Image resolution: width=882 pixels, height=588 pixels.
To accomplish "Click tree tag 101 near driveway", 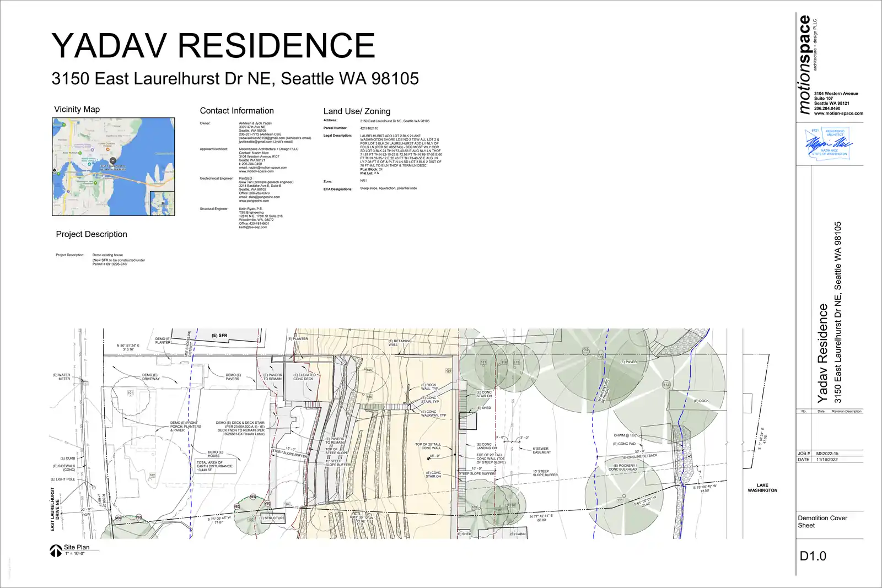I will [x=131, y=393].
